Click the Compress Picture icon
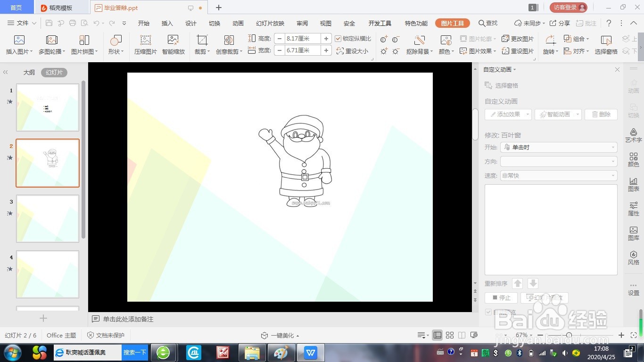Image resolution: width=644 pixels, height=362 pixels. [145, 41]
